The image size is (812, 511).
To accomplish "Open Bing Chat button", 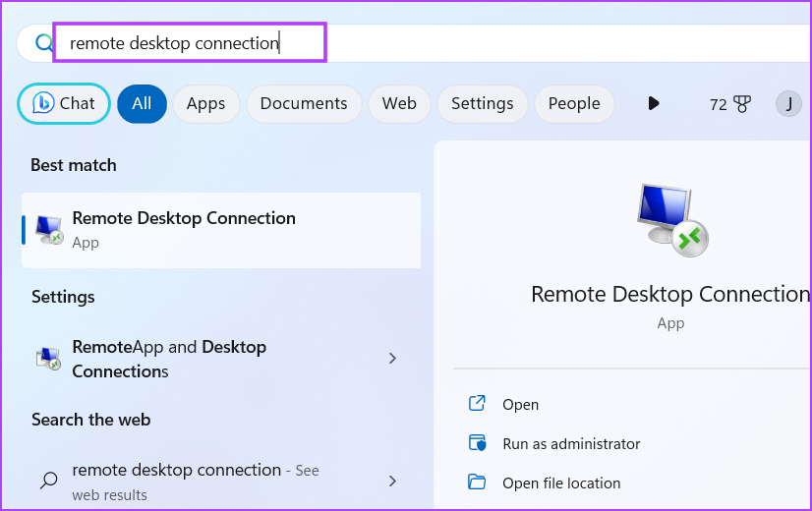I will pos(64,103).
